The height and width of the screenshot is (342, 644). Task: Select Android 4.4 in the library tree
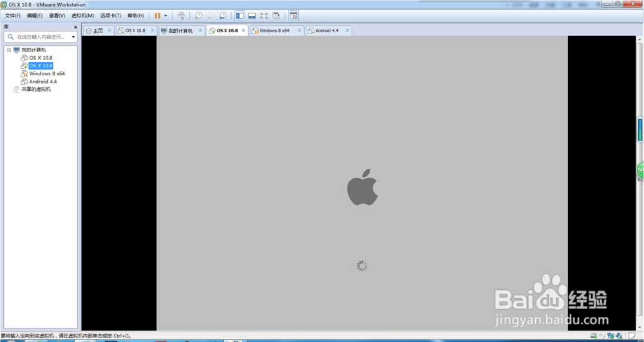[43, 81]
